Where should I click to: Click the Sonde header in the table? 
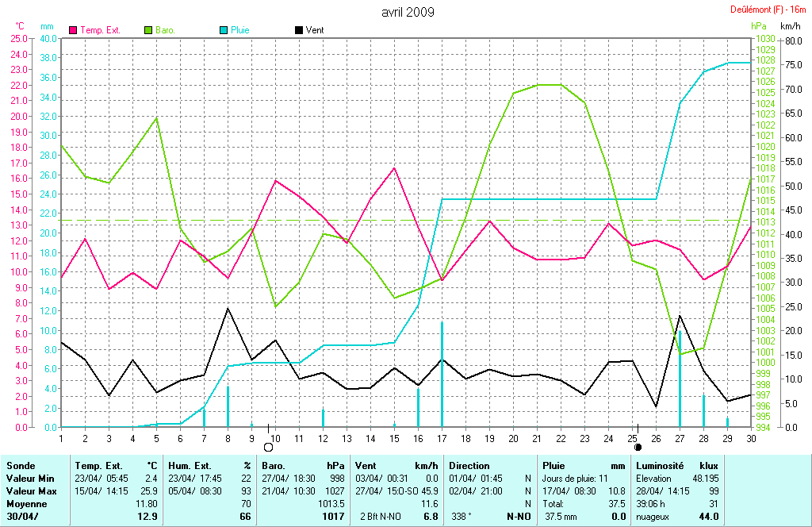(x=20, y=466)
